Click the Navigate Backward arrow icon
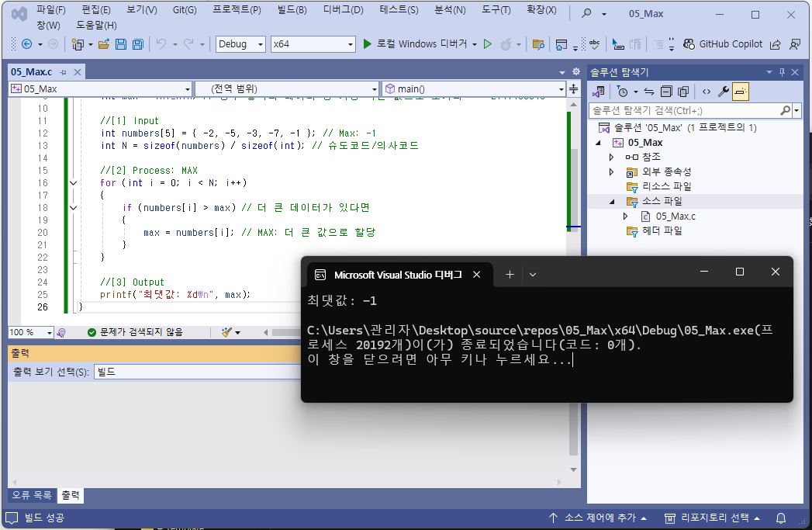This screenshot has width=812, height=530. [27, 44]
